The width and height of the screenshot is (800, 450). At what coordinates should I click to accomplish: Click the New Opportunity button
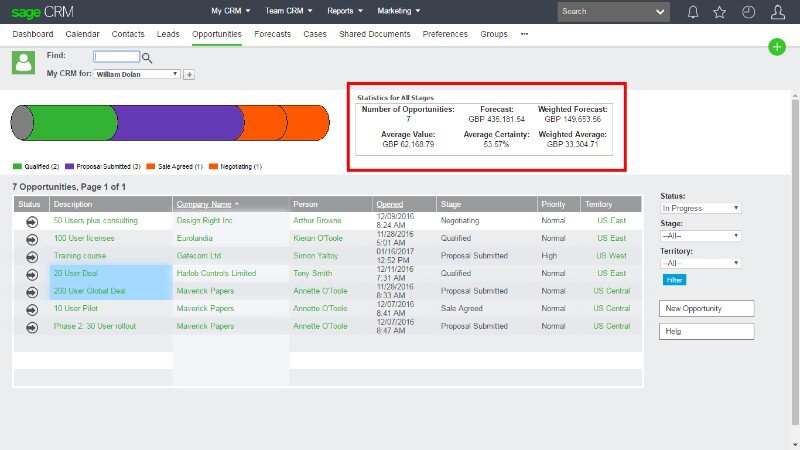(x=706, y=309)
